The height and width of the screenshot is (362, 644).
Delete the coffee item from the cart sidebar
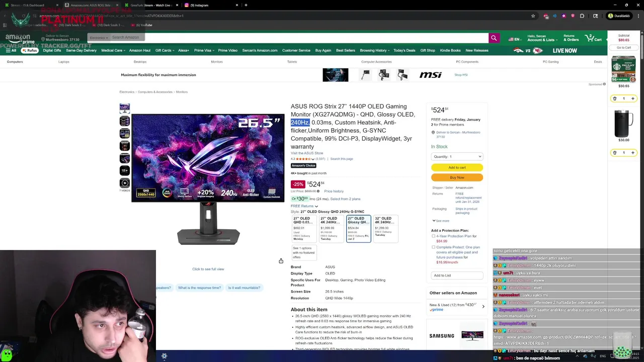[x=615, y=99]
